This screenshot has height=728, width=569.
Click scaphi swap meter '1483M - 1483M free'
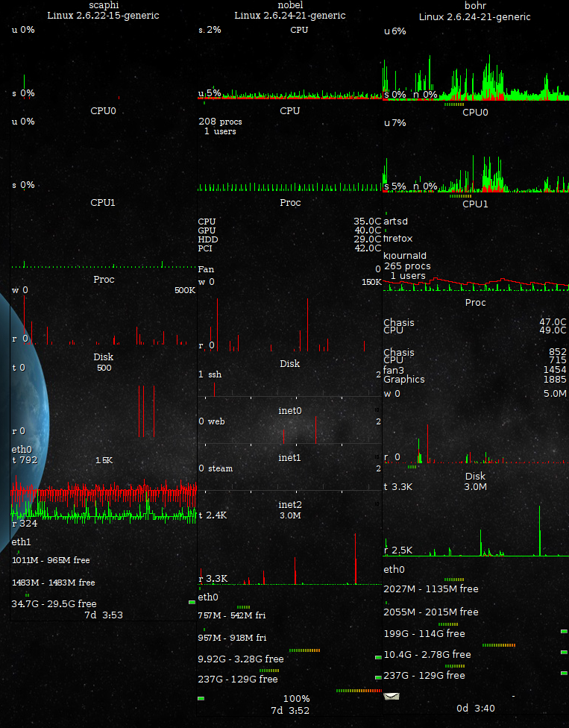pos(54,583)
